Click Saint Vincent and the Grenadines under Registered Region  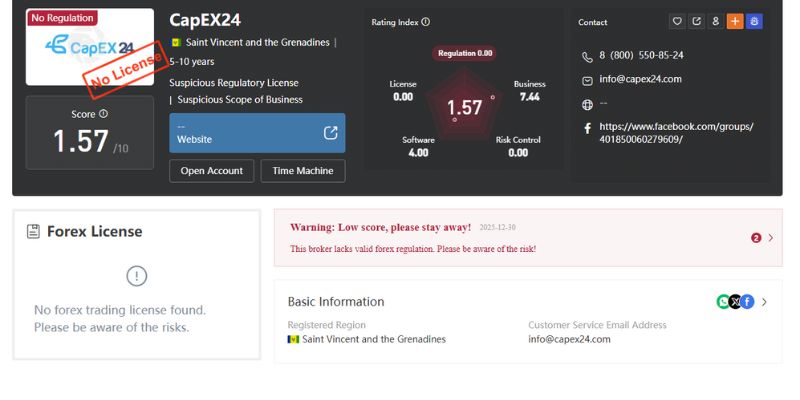pos(374,339)
